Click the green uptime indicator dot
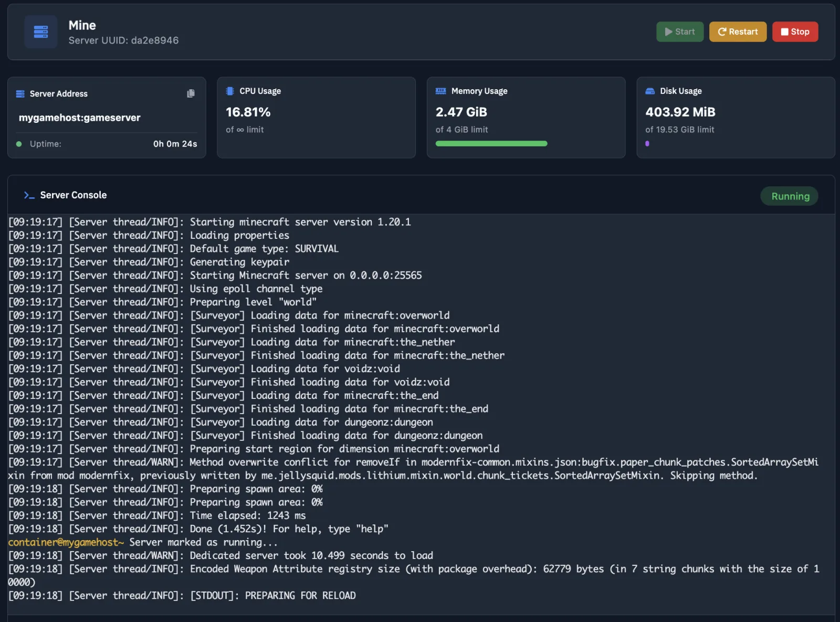Viewport: 840px width, 622px height. [x=19, y=143]
